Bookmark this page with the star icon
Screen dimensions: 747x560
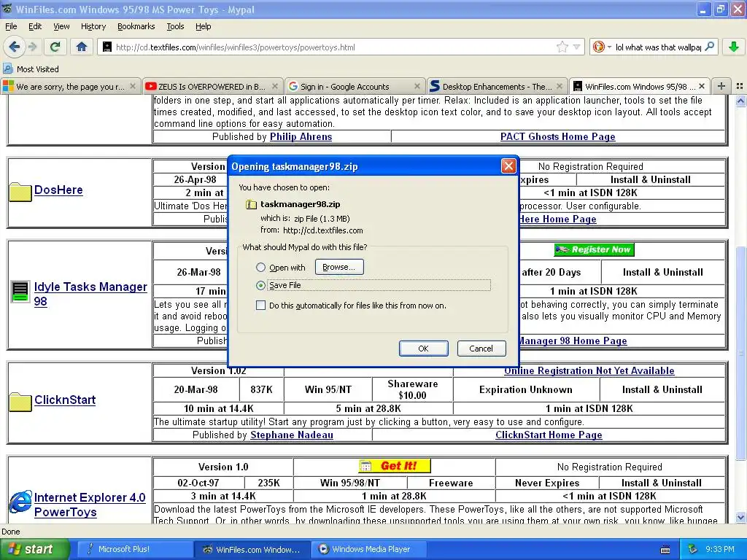click(562, 47)
